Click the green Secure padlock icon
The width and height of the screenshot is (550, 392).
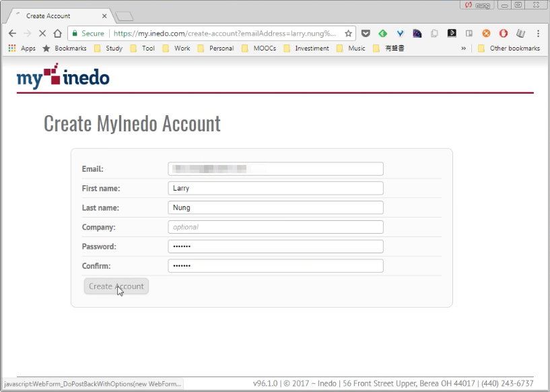(x=75, y=33)
